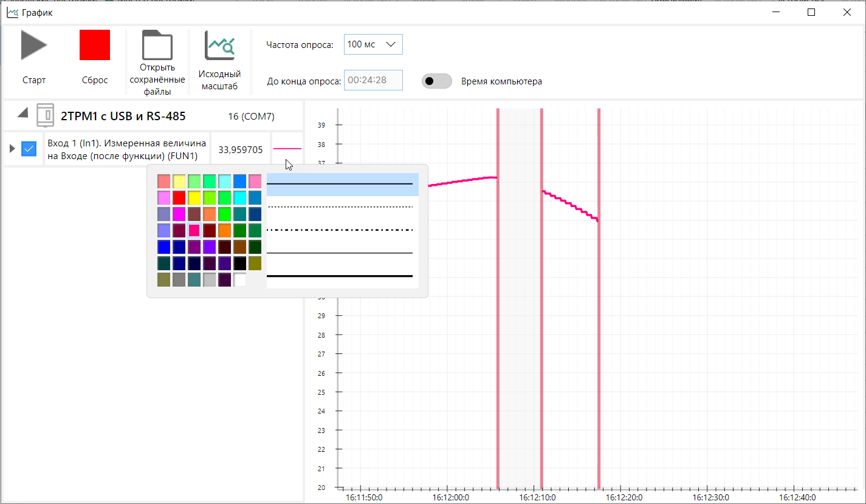Viewport: 866px width, 504px height.
Task: Click the 39 value on the vertical axis
Action: coord(321,125)
